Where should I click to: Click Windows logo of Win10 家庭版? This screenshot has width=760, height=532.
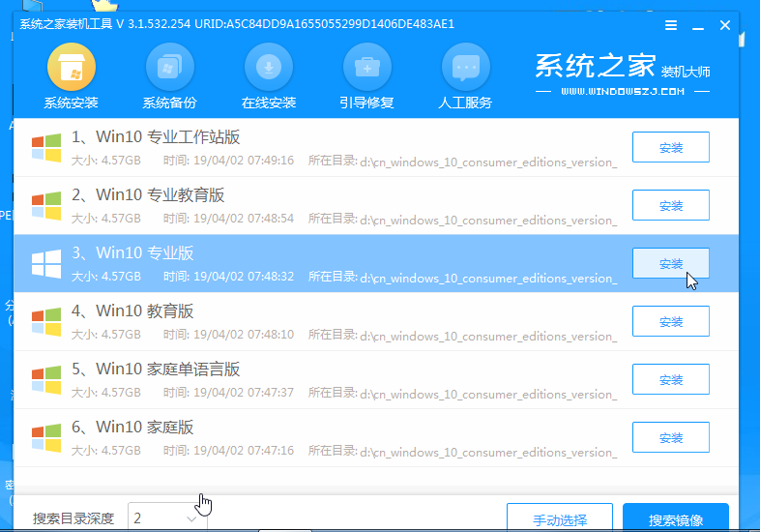(45, 437)
